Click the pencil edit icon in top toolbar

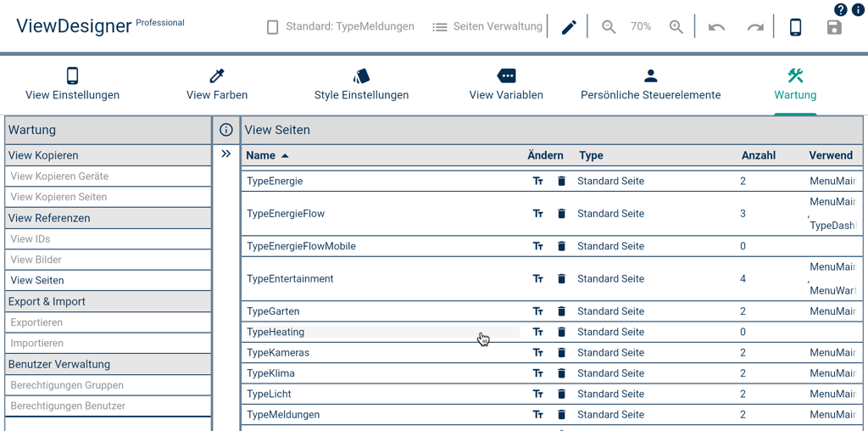[x=569, y=27]
